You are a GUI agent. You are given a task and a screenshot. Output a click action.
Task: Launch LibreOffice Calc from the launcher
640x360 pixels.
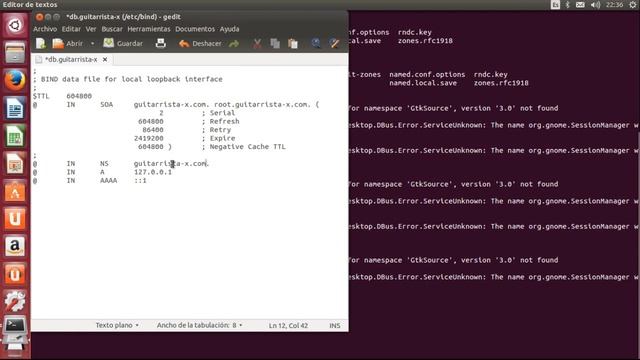(15, 136)
